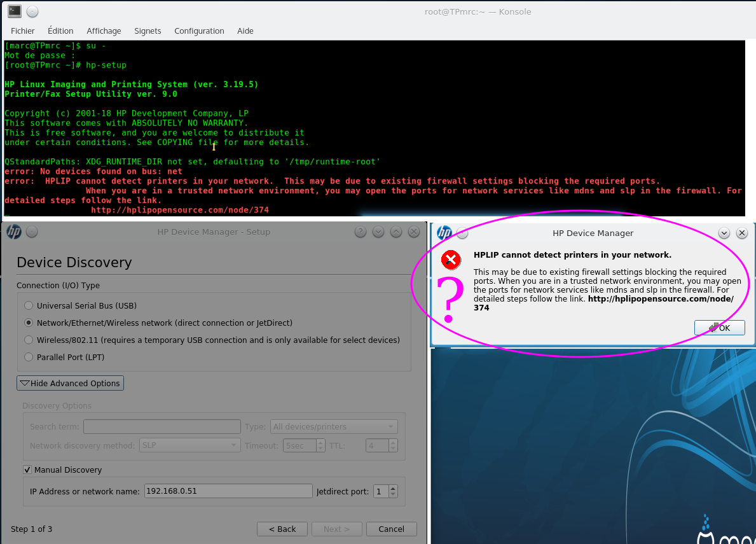The image size is (756, 544).
Task: Close the HP Device Manager error dialog
Action: 742,233
